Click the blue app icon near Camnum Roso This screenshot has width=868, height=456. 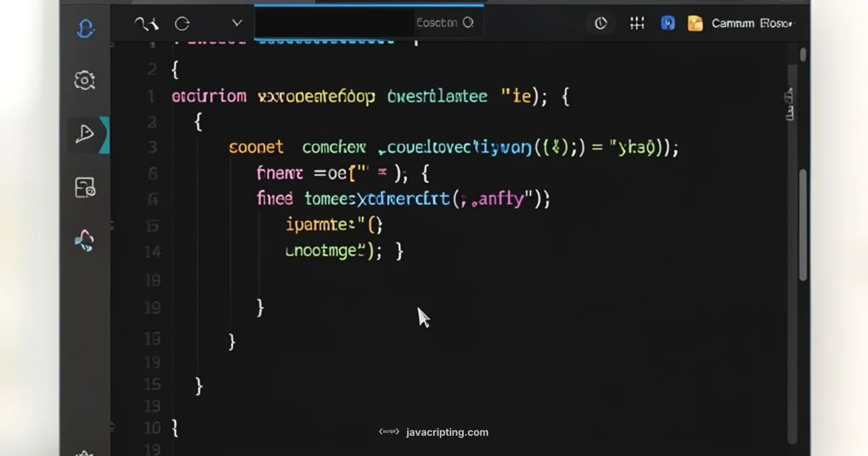click(x=667, y=22)
